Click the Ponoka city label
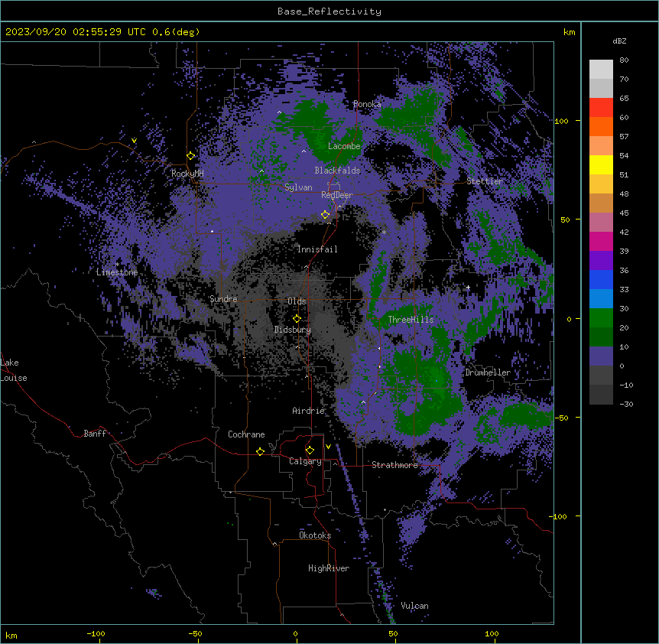 pyautogui.click(x=367, y=104)
